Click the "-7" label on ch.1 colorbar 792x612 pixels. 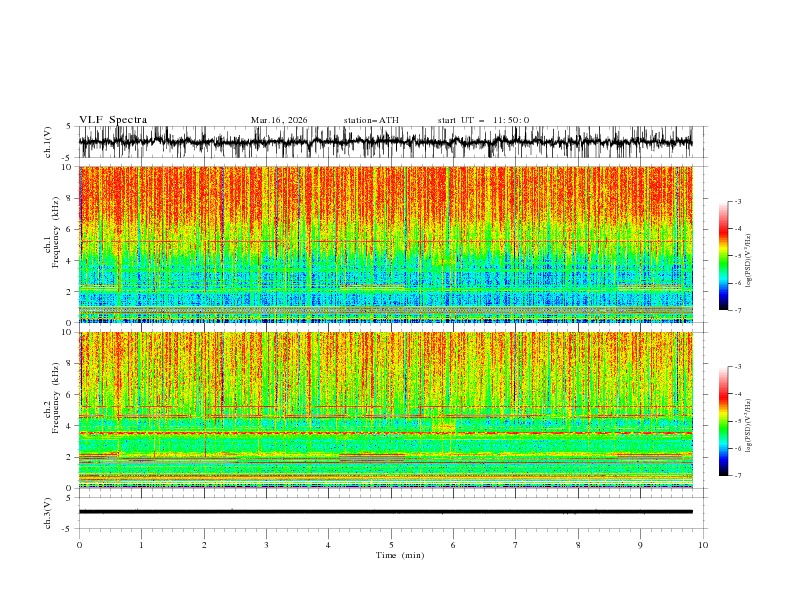737,310
